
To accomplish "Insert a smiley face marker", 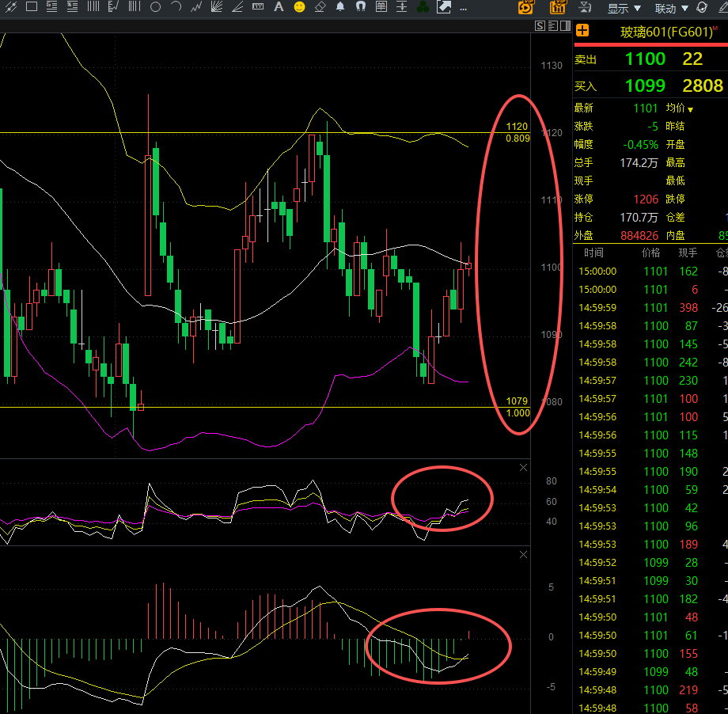I will pos(299,6).
